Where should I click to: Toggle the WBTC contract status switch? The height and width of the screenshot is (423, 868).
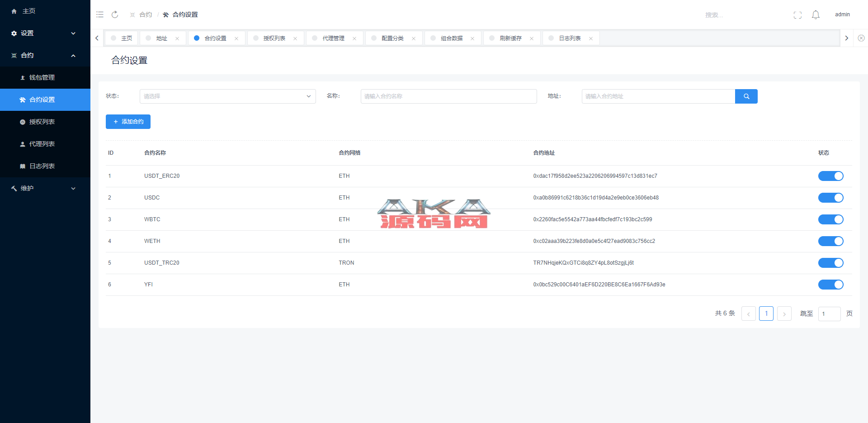click(x=830, y=219)
